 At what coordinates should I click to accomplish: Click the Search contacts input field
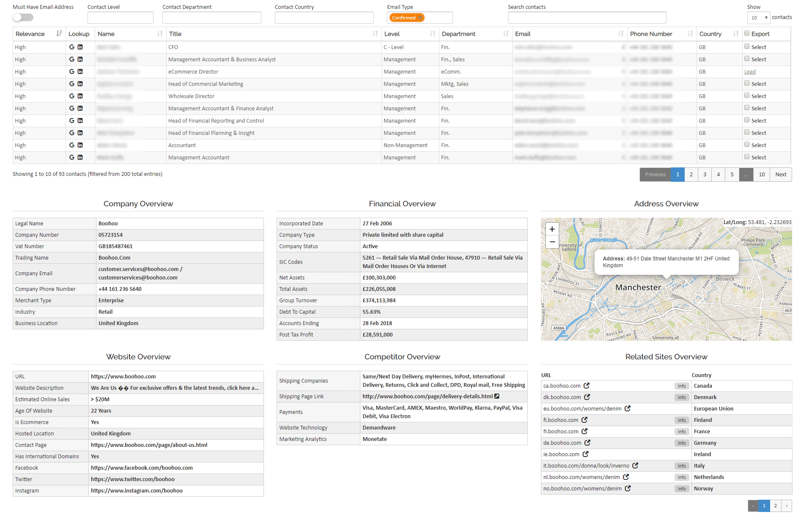point(587,18)
